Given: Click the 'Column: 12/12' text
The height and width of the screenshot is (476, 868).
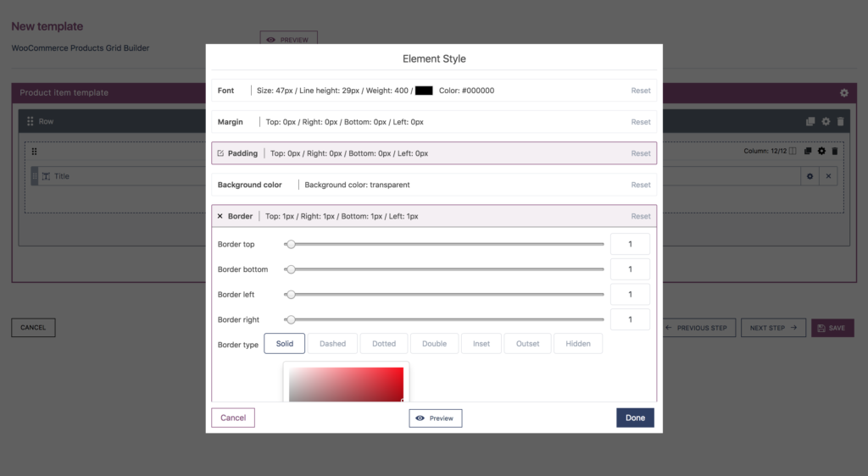Looking at the screenshot, I should (765, 151).
